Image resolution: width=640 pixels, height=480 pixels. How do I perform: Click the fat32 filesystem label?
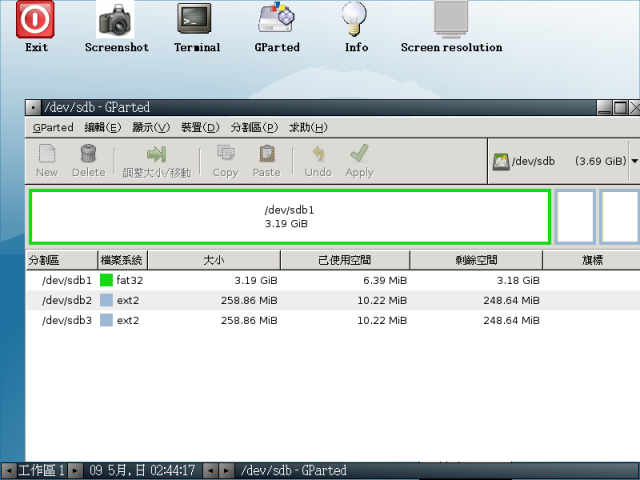click(x=129, y=280)
